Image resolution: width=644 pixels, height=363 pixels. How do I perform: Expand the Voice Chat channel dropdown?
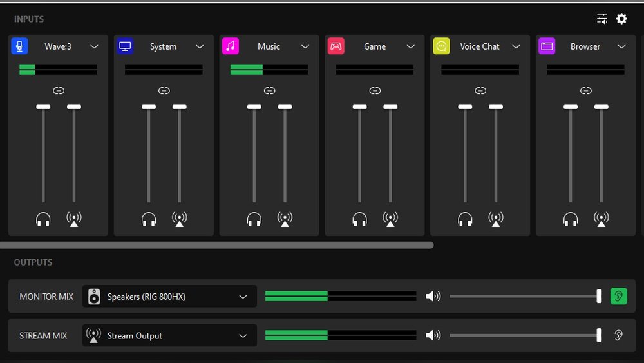pos(516,46)
